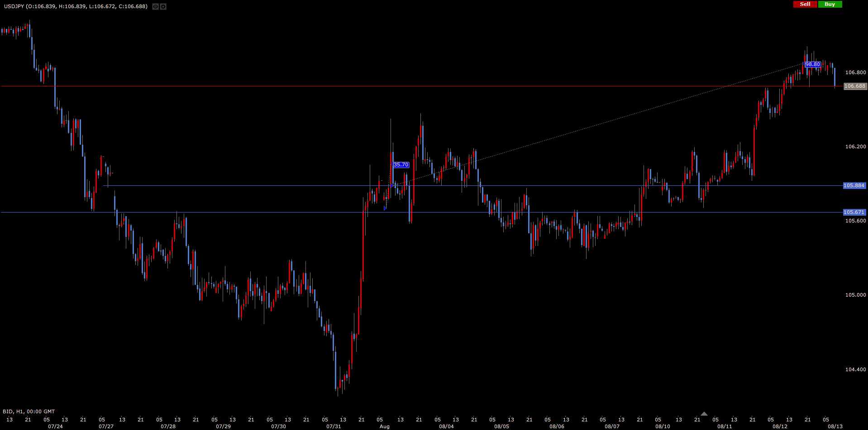Click the 08/06 date on time axis
Viewport: 868px width, 430px height.
[557, 426]
